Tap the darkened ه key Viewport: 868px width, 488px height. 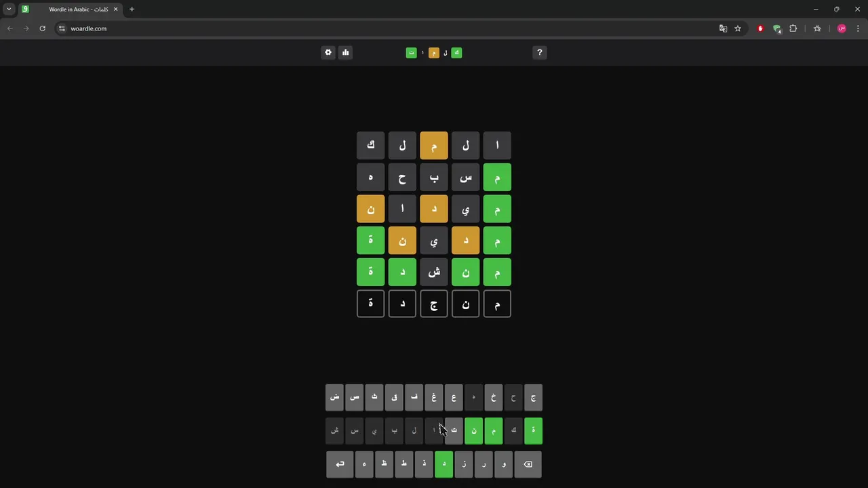(473, 397)
